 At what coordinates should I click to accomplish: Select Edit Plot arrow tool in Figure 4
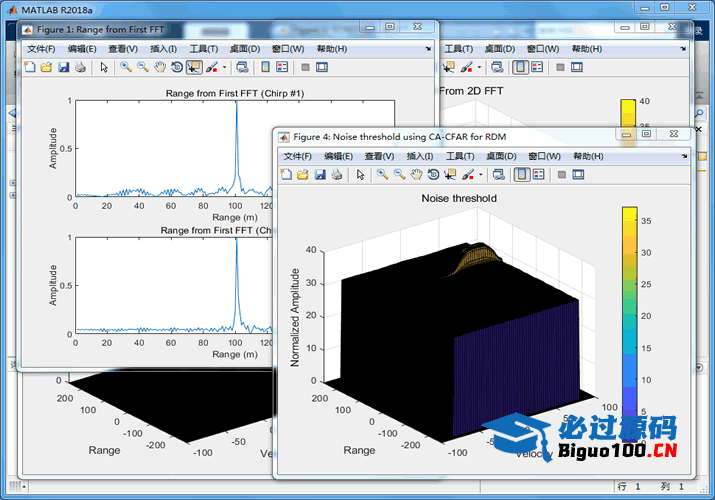[360, 175]
